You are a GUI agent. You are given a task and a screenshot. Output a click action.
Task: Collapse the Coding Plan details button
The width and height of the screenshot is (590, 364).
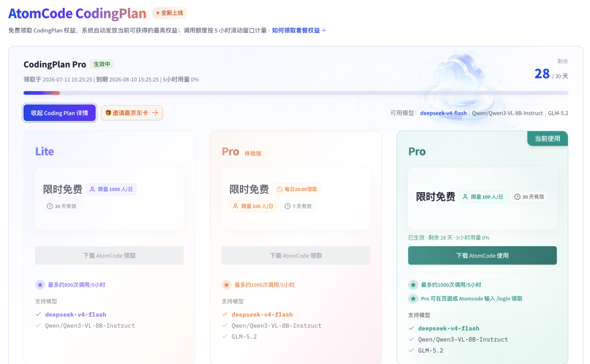(60, 113)
